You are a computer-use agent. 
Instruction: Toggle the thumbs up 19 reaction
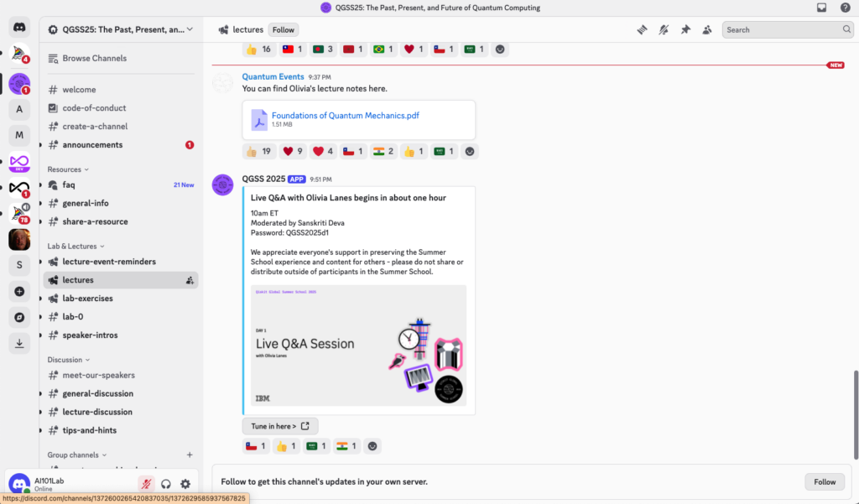258,151
